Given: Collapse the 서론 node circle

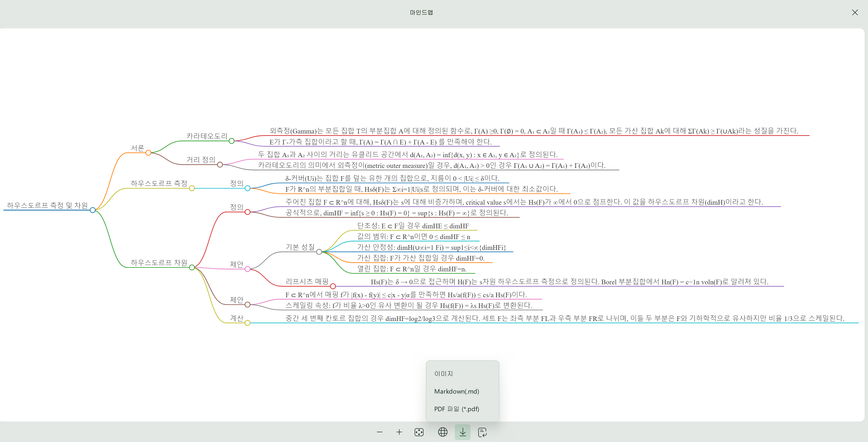Looking at the screenshot, I should point(148,153).
